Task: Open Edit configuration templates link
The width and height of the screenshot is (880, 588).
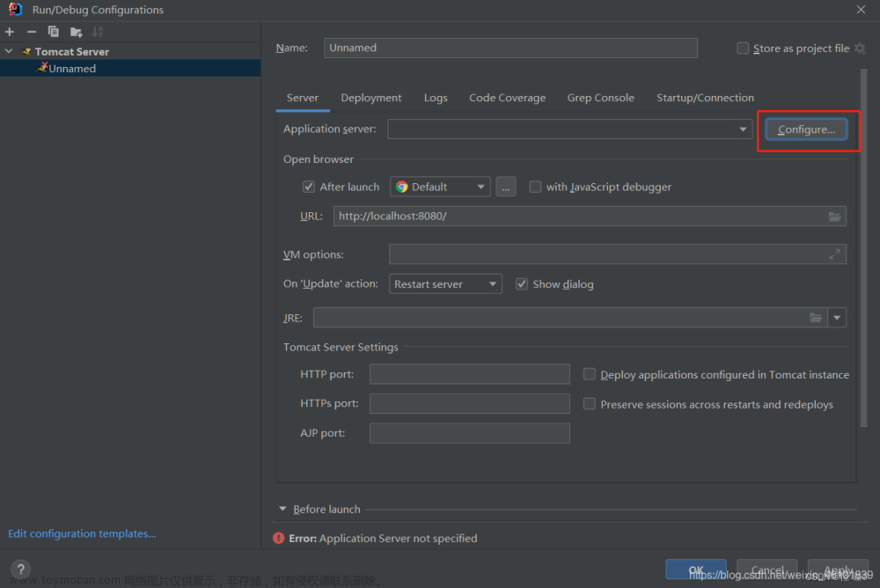Action: (82, 533)
